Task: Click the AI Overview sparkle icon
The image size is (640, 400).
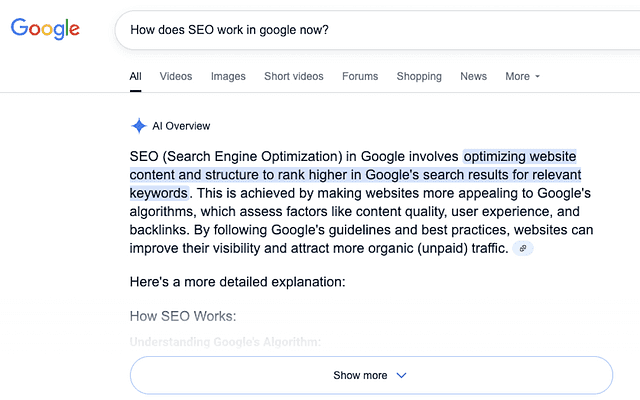Action: tap(138, 126)
